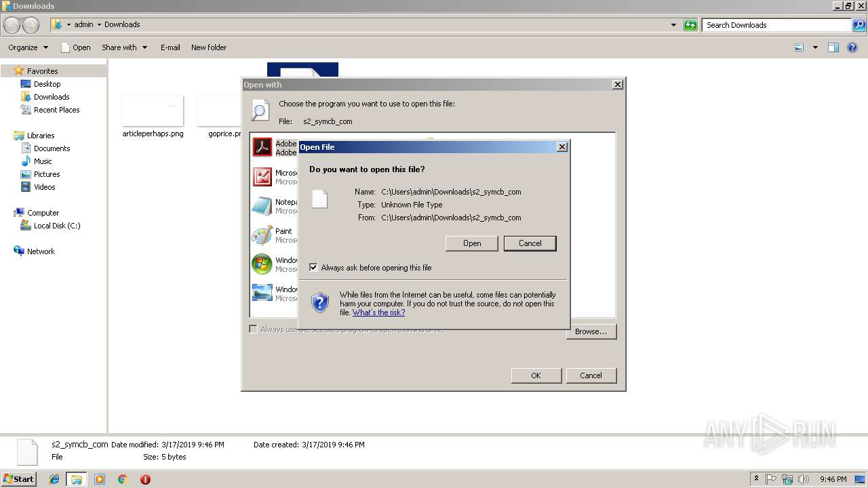868x488 pixels.
Task: Click Browse in Open with dialog
Action: click(x=591, y=331)
